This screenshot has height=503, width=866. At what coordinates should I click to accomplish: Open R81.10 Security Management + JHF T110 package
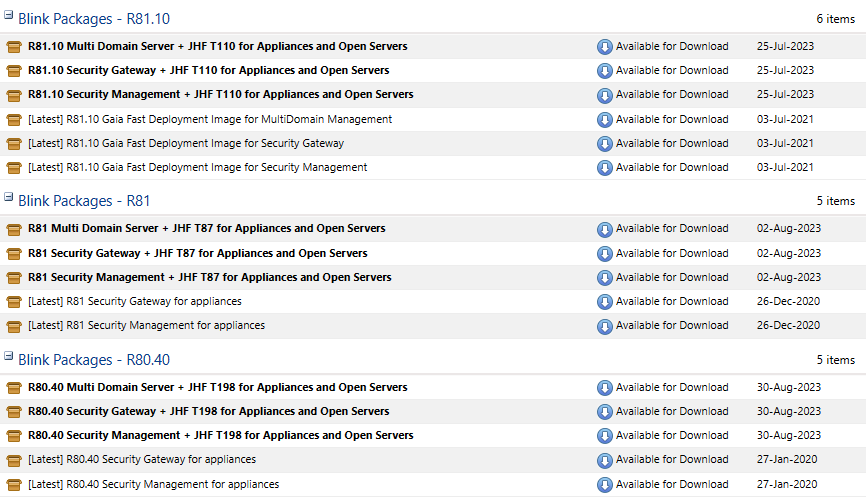click(220, 95)
